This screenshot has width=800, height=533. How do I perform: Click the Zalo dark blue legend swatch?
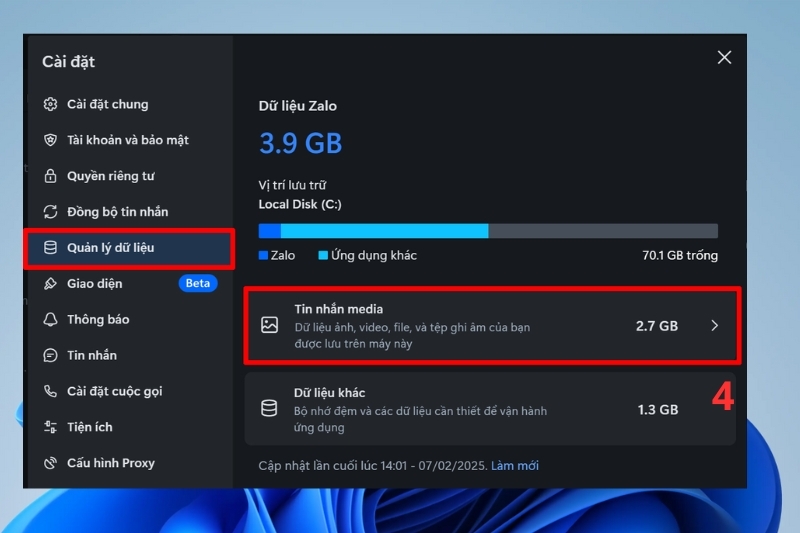click(x=263, y=255)
